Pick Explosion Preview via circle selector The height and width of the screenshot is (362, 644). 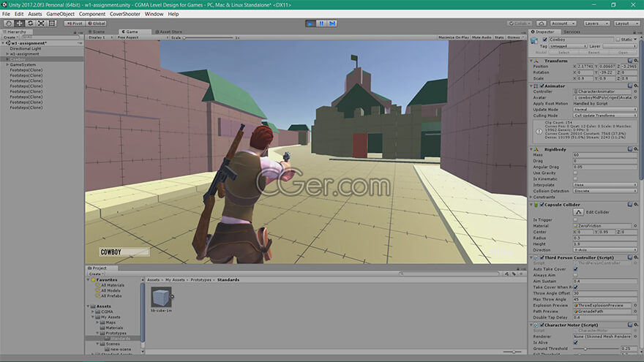coord(635,306)
